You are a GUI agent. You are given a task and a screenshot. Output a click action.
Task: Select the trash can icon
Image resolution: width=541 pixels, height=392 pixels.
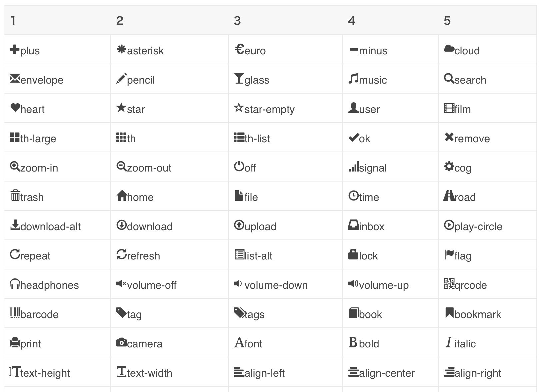15,195
